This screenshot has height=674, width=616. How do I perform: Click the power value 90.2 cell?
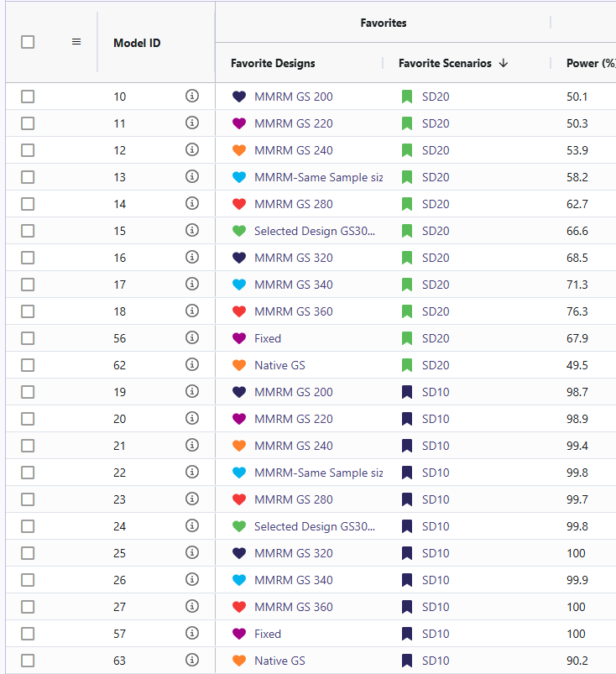(x=577, y=661)
